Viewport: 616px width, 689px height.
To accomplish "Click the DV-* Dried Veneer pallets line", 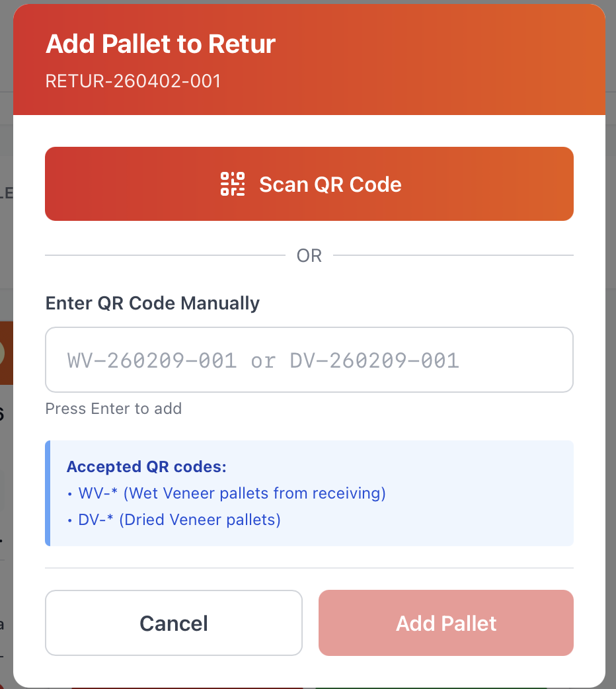I will click(179, 520).
